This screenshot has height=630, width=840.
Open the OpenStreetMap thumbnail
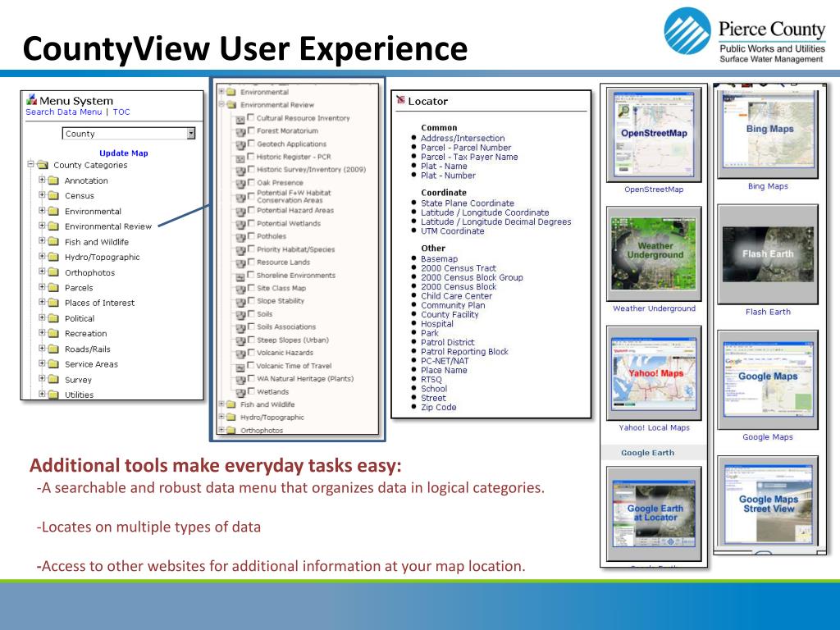654,135
